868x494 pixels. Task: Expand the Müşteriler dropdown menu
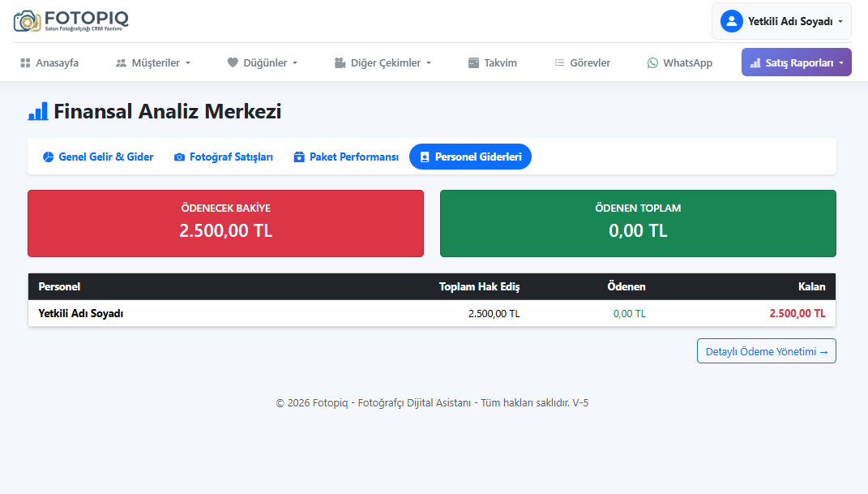pyautogui.click(x=153, y=62)
